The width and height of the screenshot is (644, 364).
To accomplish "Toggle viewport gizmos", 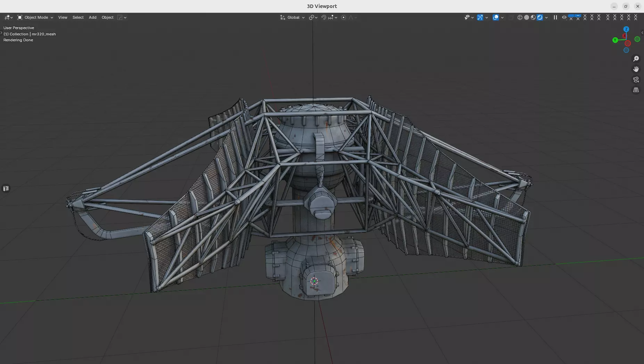I will point(480,17).
